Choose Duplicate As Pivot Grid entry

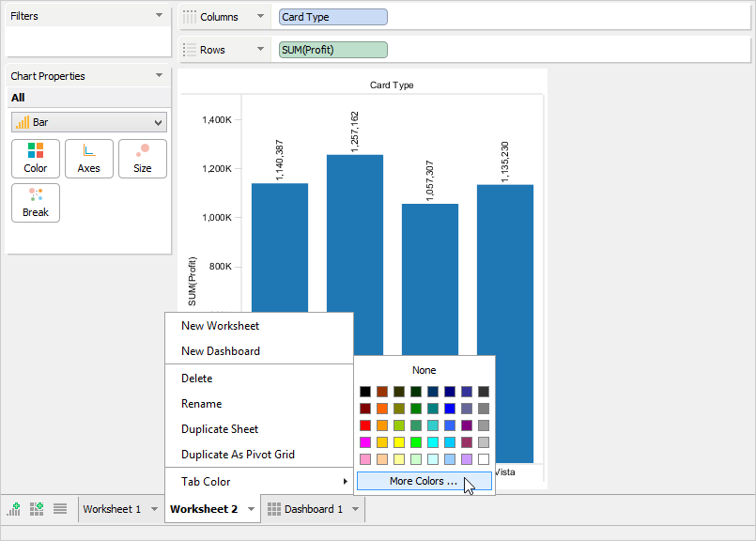[259, 455]
